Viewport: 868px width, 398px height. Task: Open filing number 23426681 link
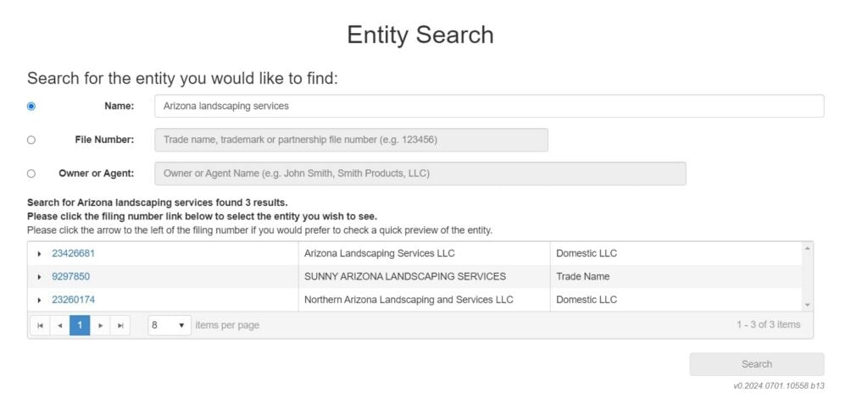tap(73, 253)
